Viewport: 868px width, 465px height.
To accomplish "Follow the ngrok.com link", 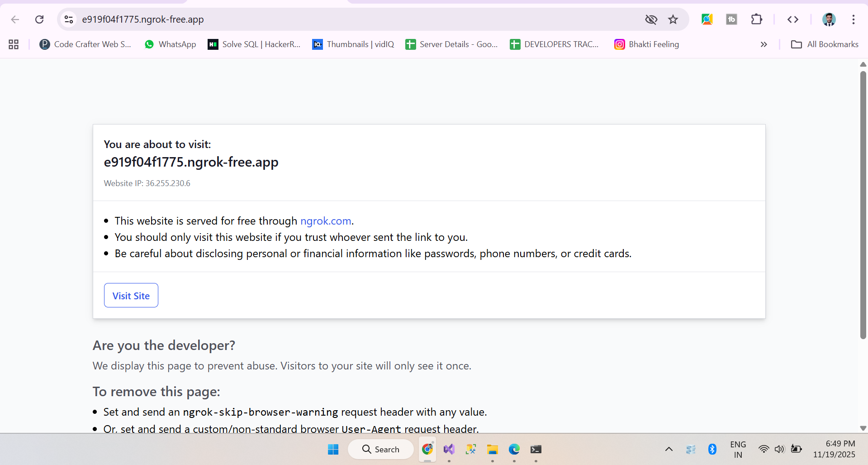I will tap(326, 221).
